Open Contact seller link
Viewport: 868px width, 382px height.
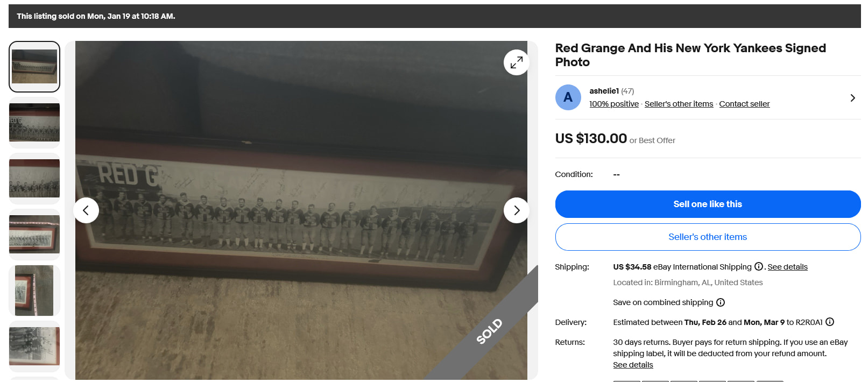744,104
